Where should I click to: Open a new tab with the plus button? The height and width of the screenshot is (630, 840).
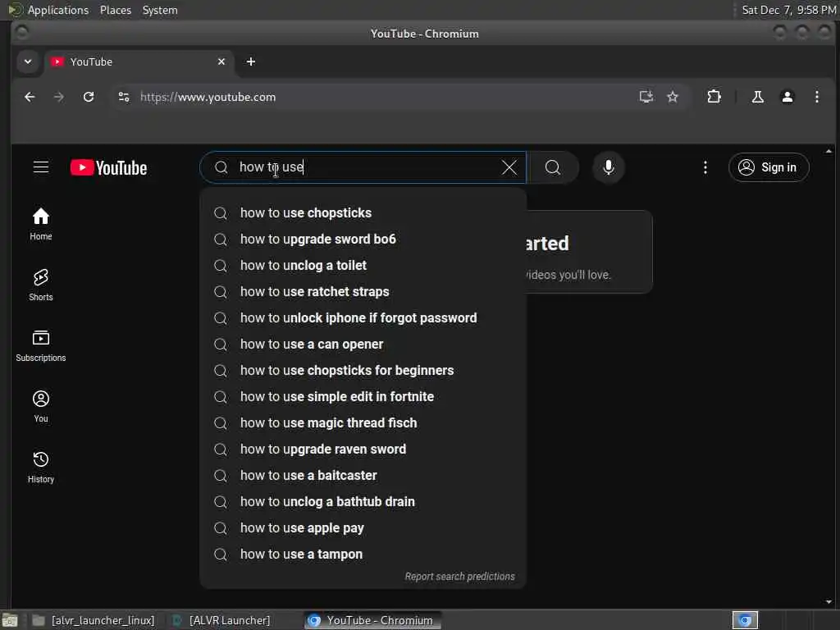click(x=251, y=62)
